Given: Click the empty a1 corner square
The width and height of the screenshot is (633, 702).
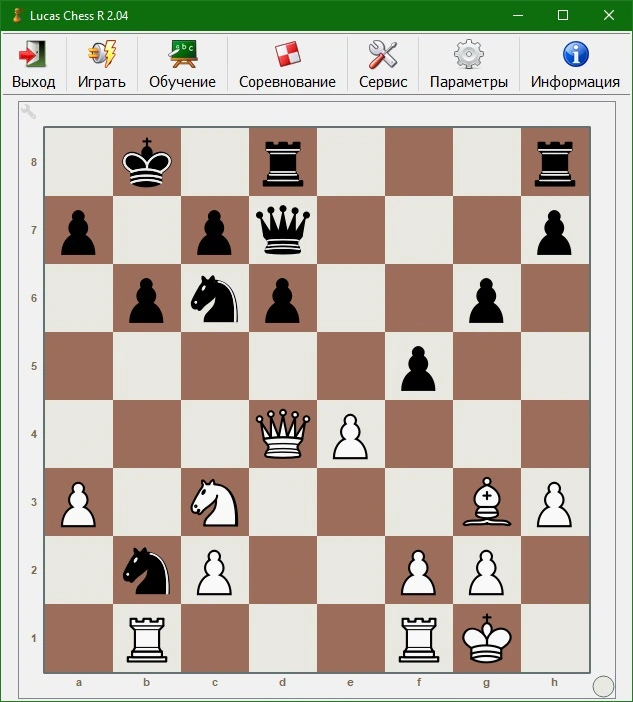Looking at the screenshot, I should pos(78,638).
